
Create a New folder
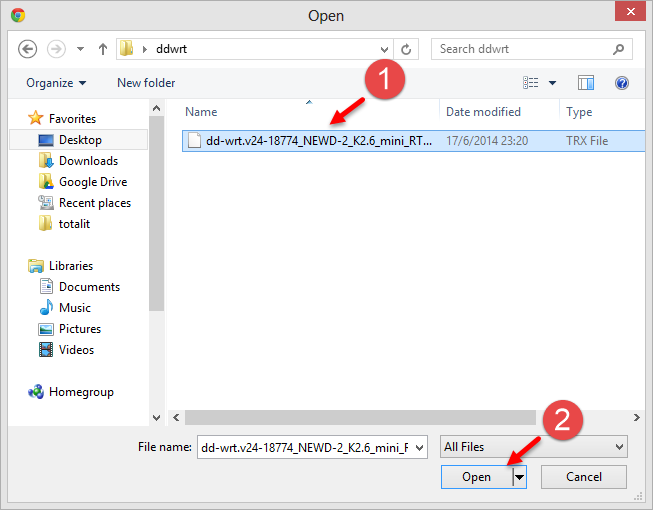146,83
